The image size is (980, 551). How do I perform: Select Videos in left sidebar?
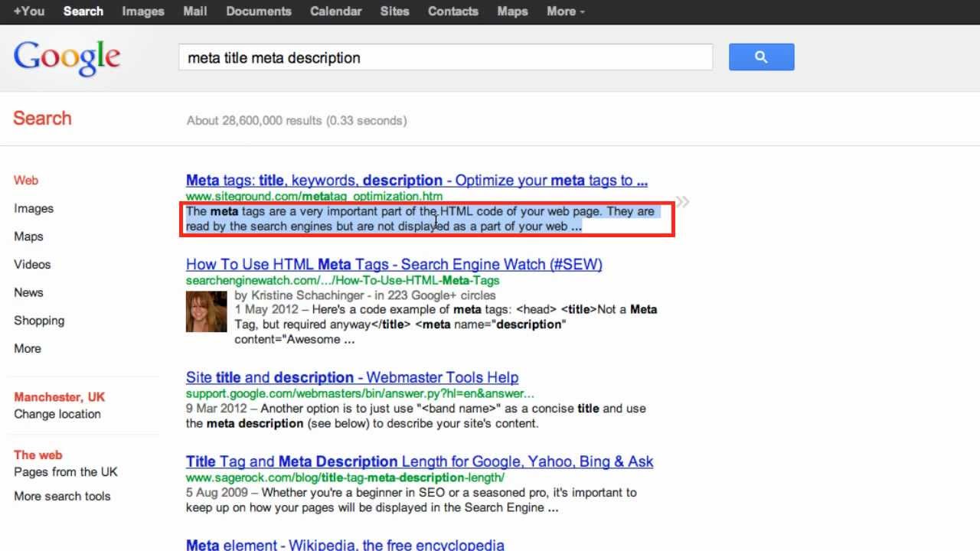(32, 264)
